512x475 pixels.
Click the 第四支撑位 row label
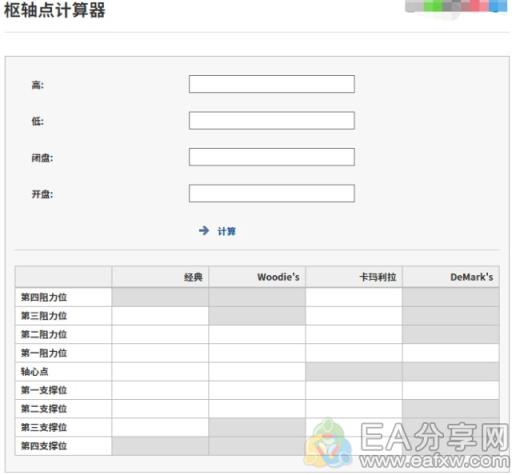44,446
